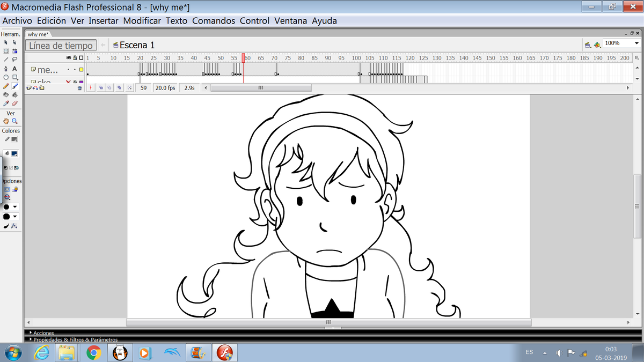
Task: Open the Comandos menu
Action: (x=214, y=21)
